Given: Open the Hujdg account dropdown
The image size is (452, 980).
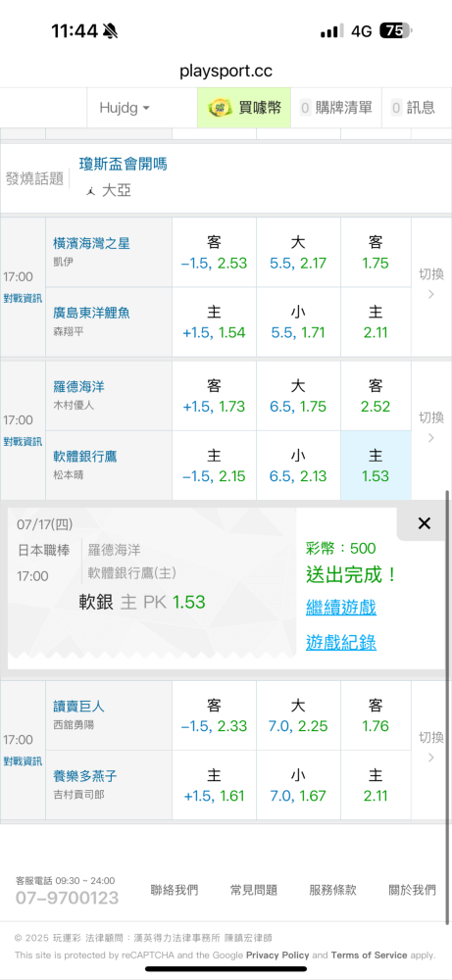Looking at the screenshot, I should 125,108.
